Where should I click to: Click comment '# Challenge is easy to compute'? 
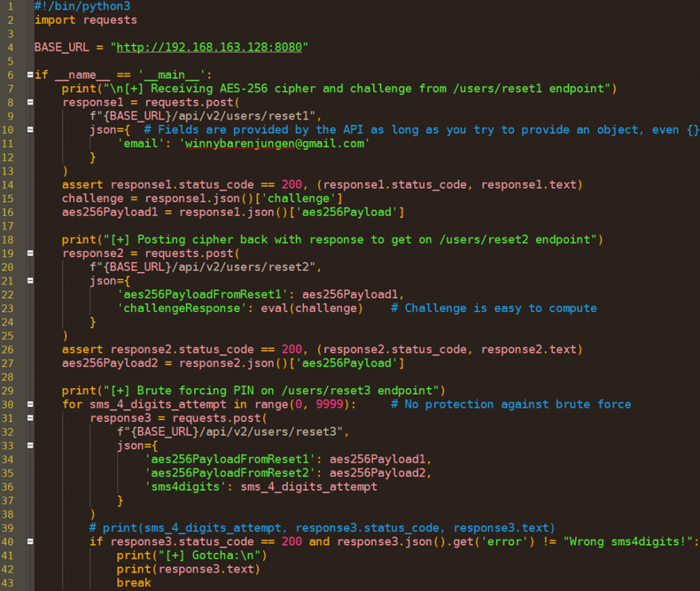pos(494,308)
